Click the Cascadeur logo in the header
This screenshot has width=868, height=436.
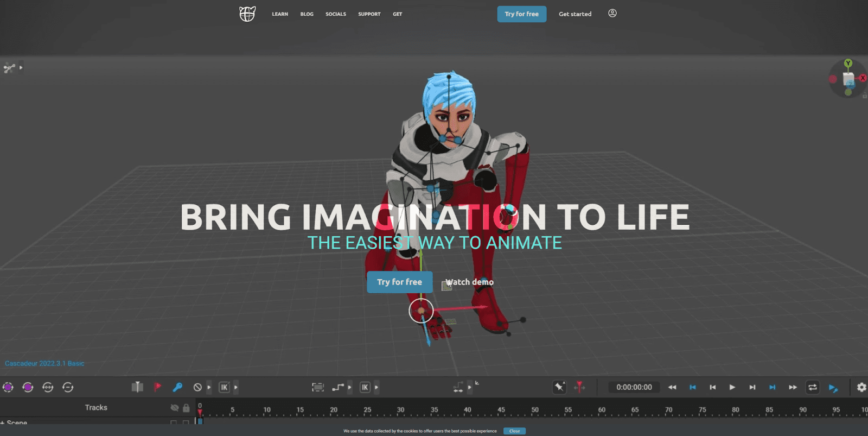[x=247, y=14]
